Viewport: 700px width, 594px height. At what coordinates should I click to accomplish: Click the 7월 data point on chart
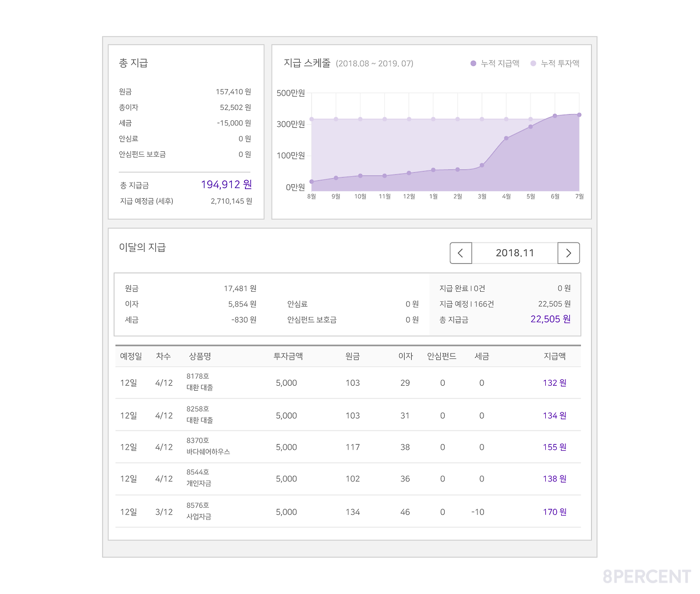579,115
